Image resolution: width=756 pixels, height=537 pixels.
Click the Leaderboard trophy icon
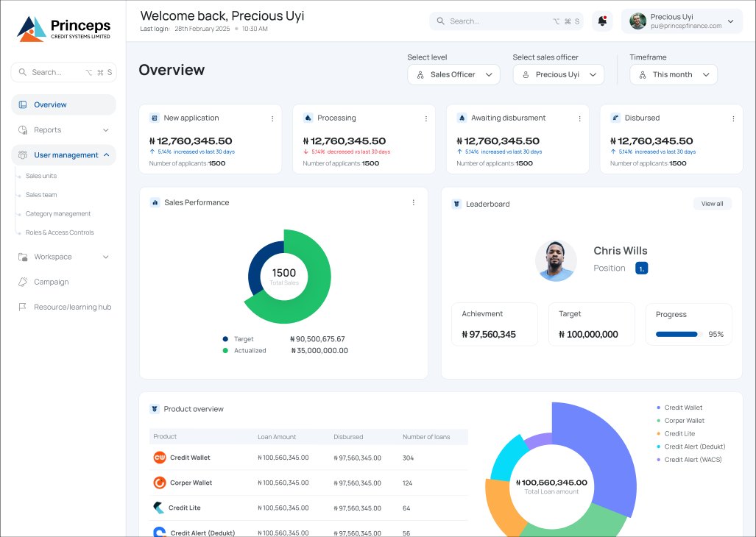click(456, 205)
